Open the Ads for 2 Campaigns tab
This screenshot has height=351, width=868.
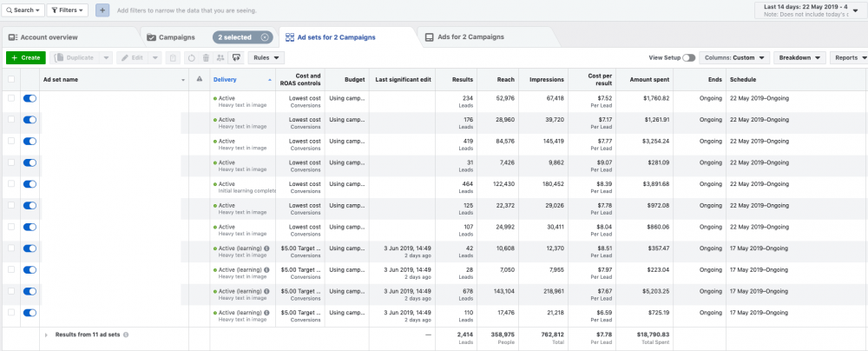[x=464, y=37]
